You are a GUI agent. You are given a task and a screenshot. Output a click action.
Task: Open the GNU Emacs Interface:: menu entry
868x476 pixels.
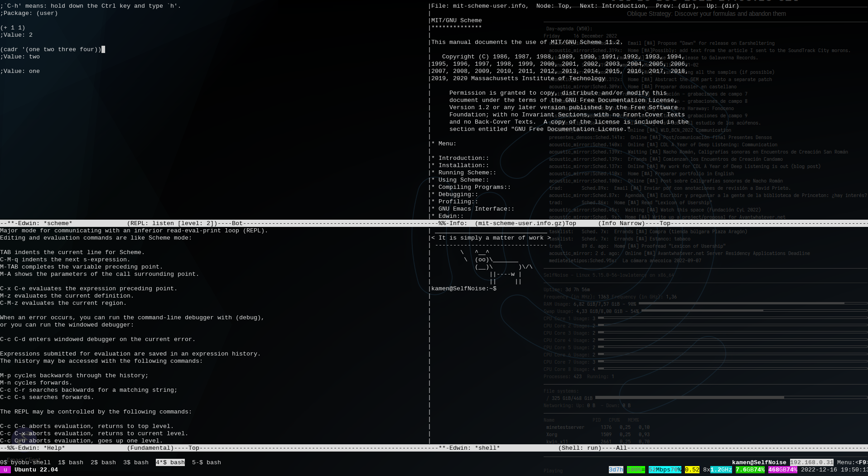(x=473, y=209)
